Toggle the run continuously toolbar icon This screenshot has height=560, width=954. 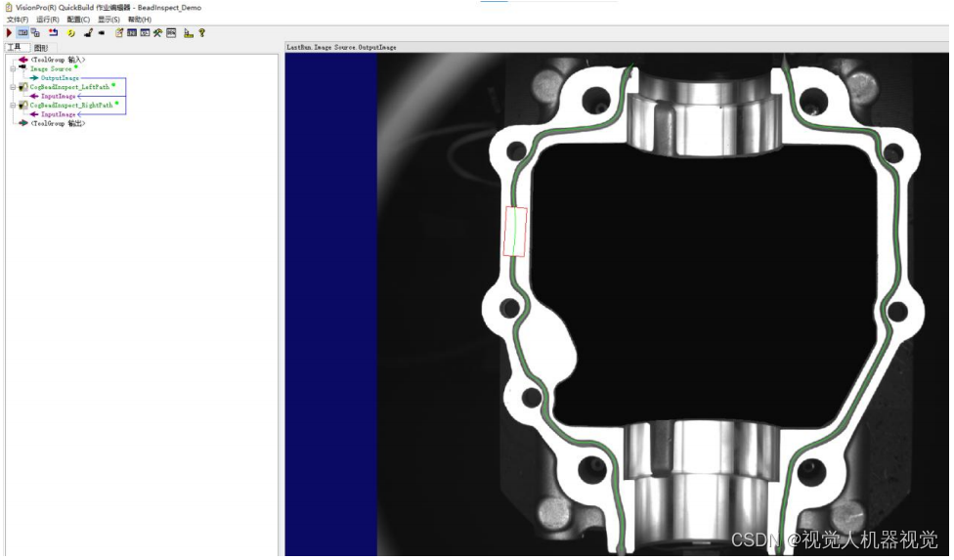point(22,33)
